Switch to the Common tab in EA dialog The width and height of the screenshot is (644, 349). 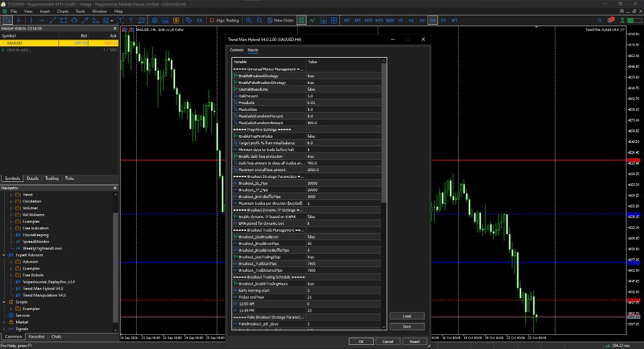pyautogui.click(x=237, y=50)
